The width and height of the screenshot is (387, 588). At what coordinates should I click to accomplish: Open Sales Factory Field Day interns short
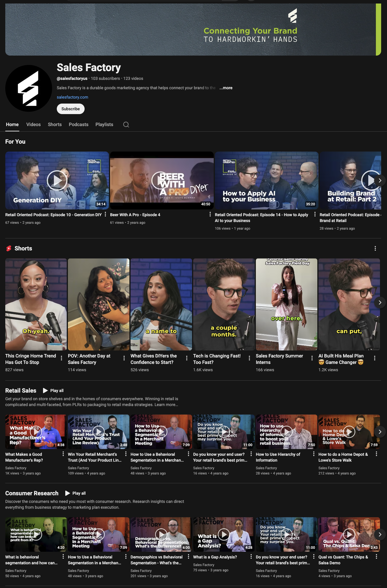pos(287,304)
